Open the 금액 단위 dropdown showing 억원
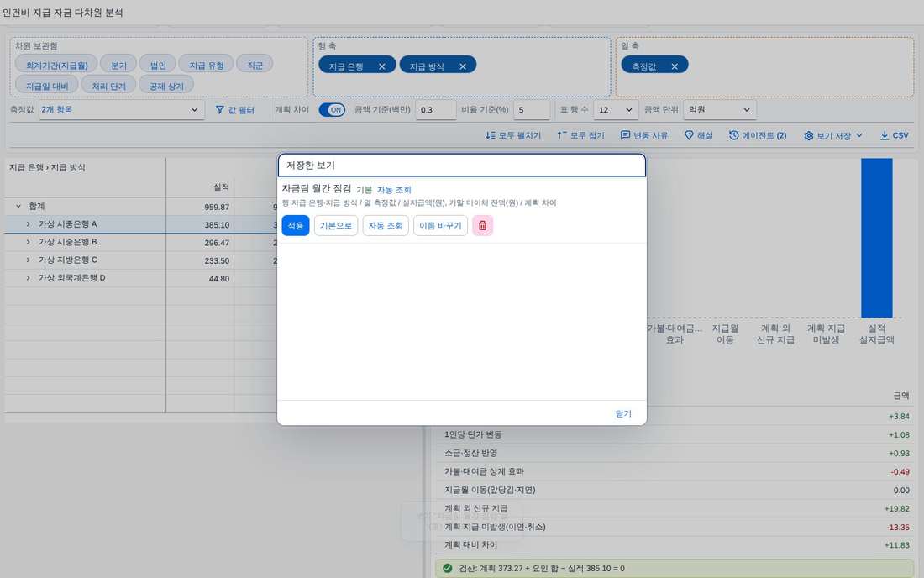The image size is (924, 578). 720,109
